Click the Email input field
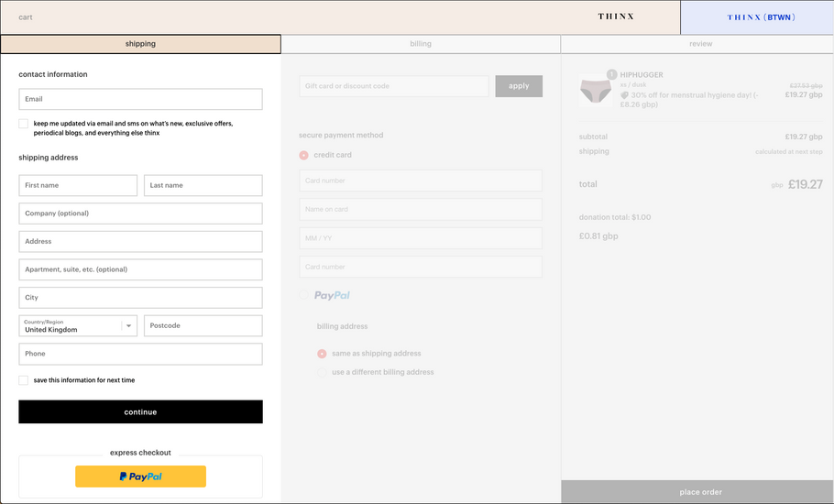This screenshot has height=504, width=834. click(x=140, y=99)
